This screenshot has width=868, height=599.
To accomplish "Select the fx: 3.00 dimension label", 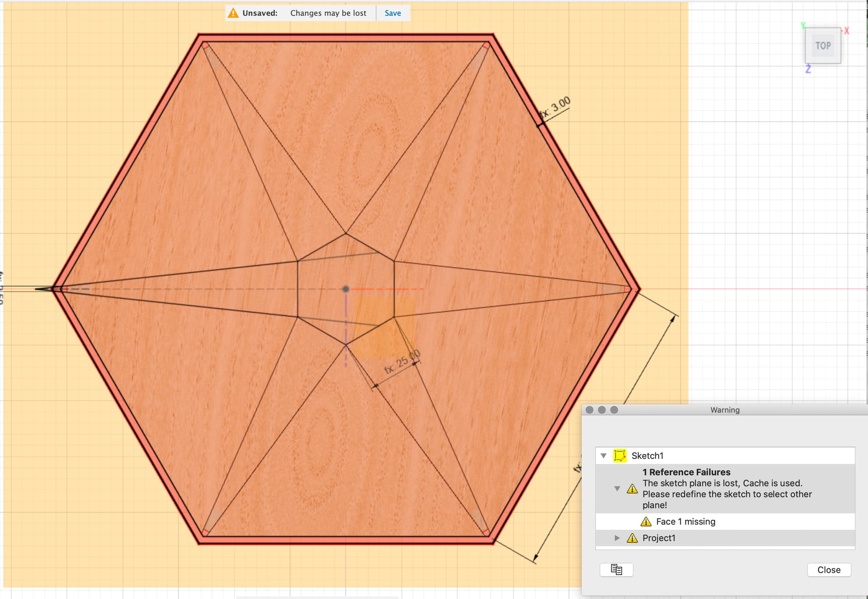I will [555, 108].
